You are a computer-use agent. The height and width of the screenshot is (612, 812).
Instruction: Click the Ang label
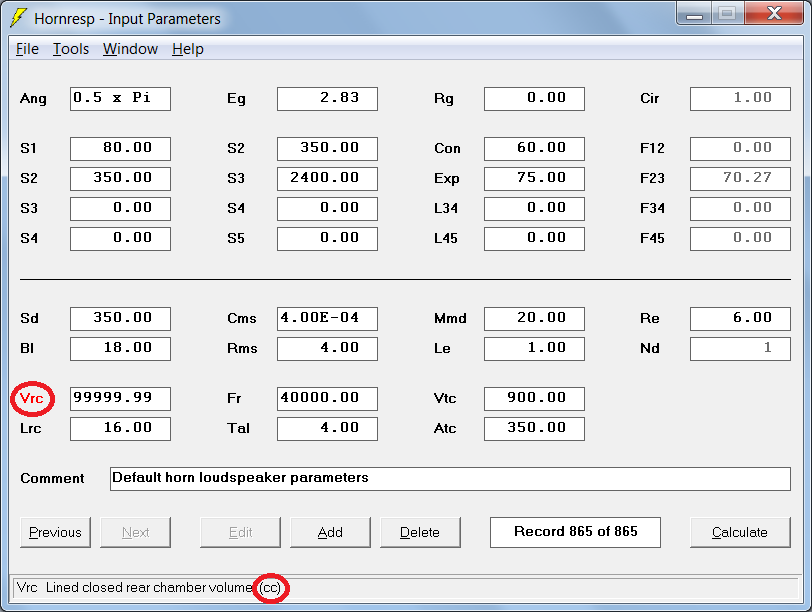33,98
